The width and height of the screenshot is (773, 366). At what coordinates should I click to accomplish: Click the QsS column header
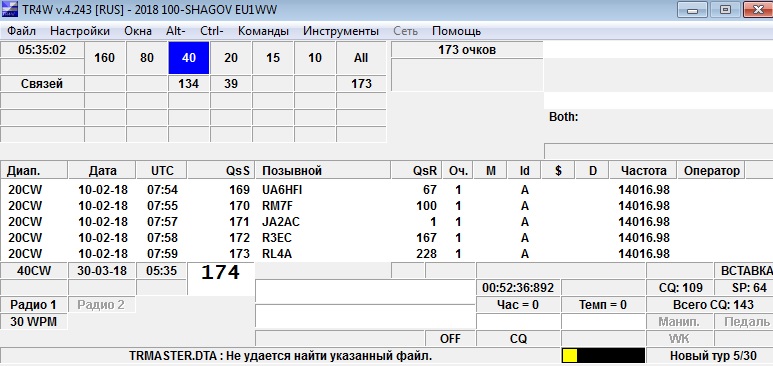click(x=221, y=171)
